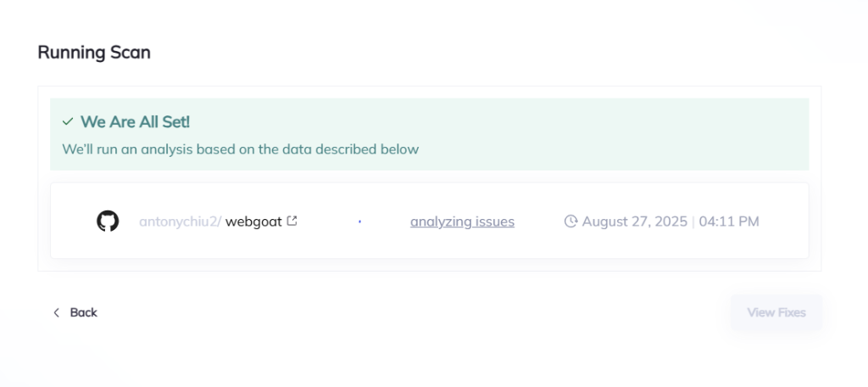Click the "We Are All Set!" title
The height and width of the screenshot is (387, 868).
[135, 122]
